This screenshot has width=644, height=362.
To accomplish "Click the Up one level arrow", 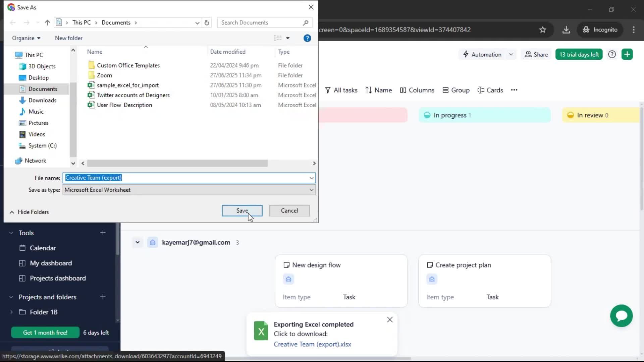I will pos(47,22).
